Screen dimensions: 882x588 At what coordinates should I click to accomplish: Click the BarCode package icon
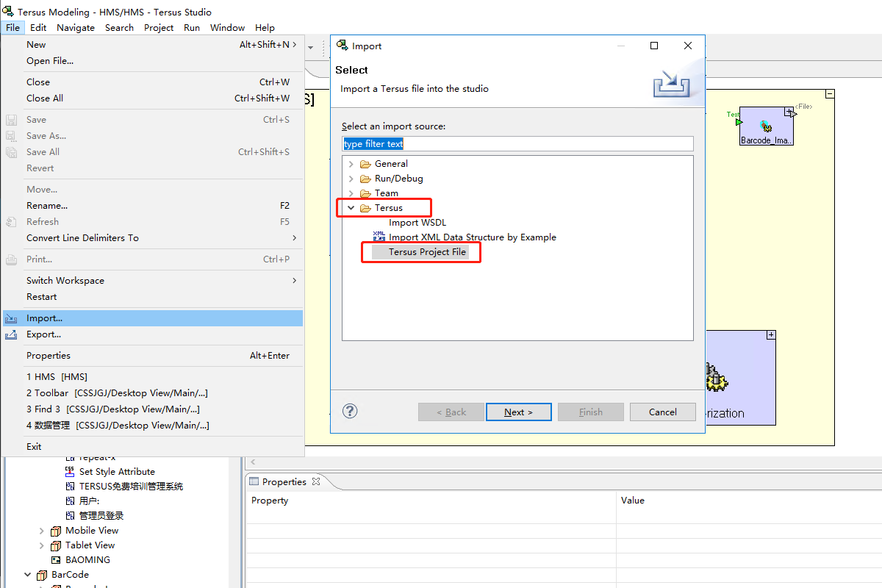42,575
